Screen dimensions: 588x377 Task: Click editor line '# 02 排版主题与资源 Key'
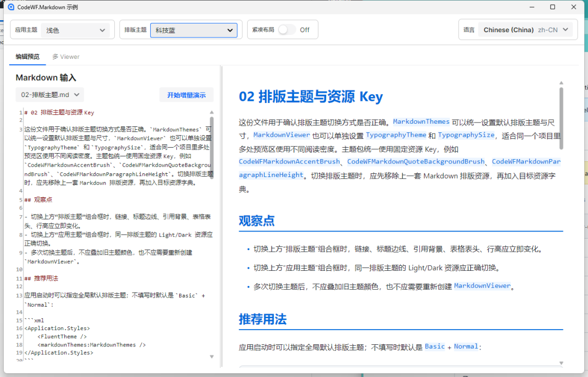(59, 113)
